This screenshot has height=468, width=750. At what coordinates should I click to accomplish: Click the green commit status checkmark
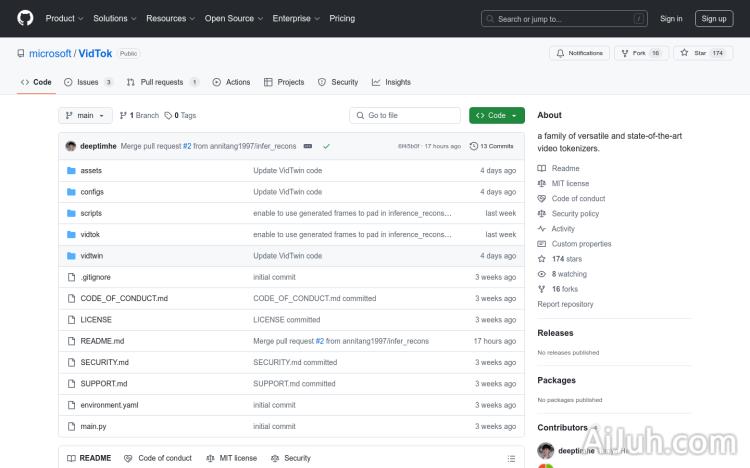pyautogui.click(x=326, y=146)
